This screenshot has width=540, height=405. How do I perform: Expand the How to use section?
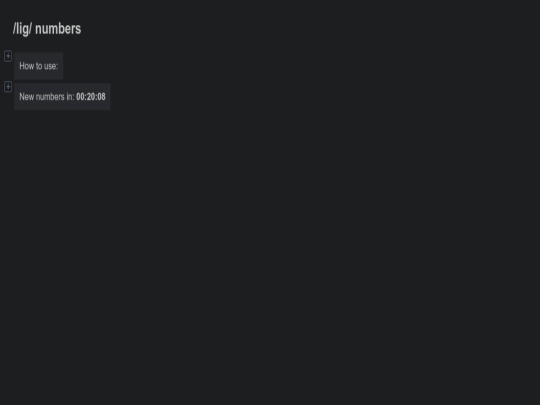8,56
